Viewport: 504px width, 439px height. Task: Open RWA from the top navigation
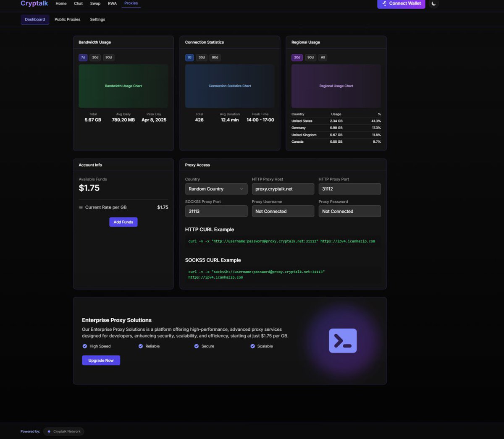tap(112, 3)
